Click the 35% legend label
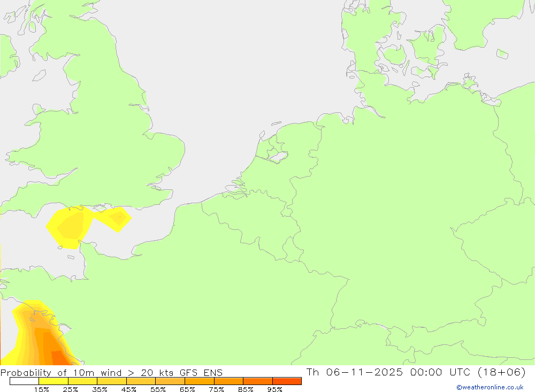 (x=100, y=389)
